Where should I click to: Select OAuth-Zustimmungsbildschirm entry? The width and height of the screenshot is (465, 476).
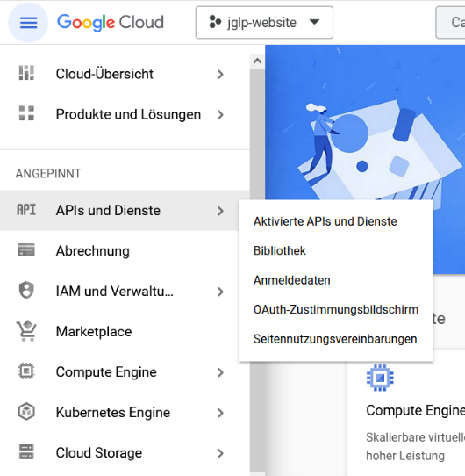(336, 310)
